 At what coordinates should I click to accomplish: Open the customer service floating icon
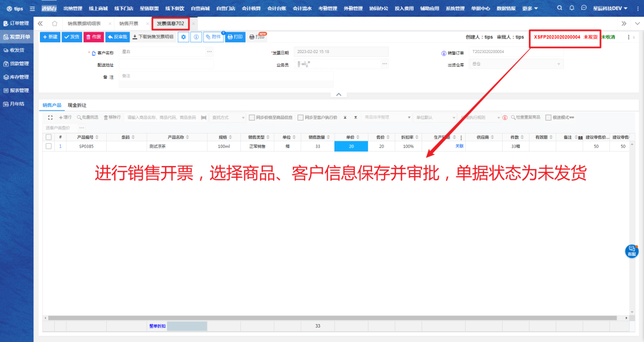[631, 251]
